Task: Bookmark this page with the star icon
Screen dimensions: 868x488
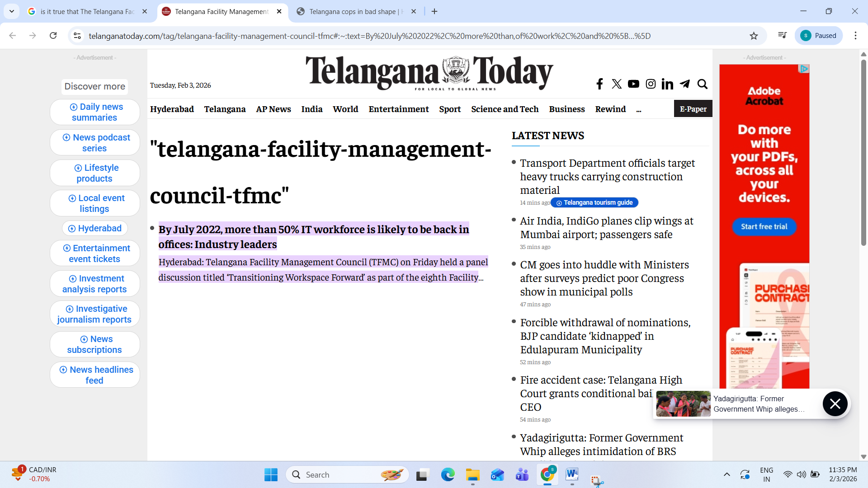Action: tap(754, 36)
